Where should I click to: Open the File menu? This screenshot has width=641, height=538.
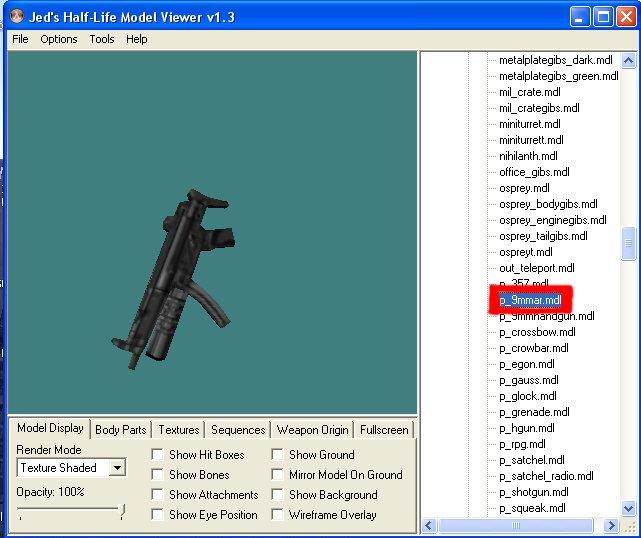pyautogui.click(x=20, y=39)
